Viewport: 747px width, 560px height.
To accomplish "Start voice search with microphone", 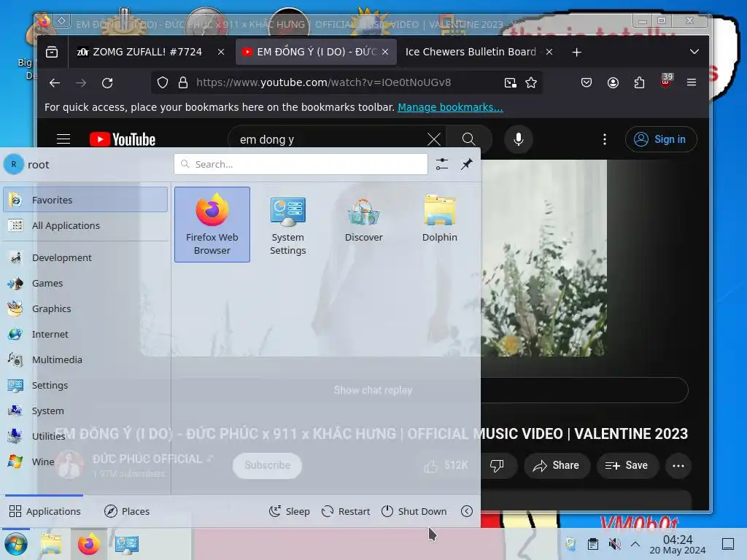I will (x=519, y=139).
